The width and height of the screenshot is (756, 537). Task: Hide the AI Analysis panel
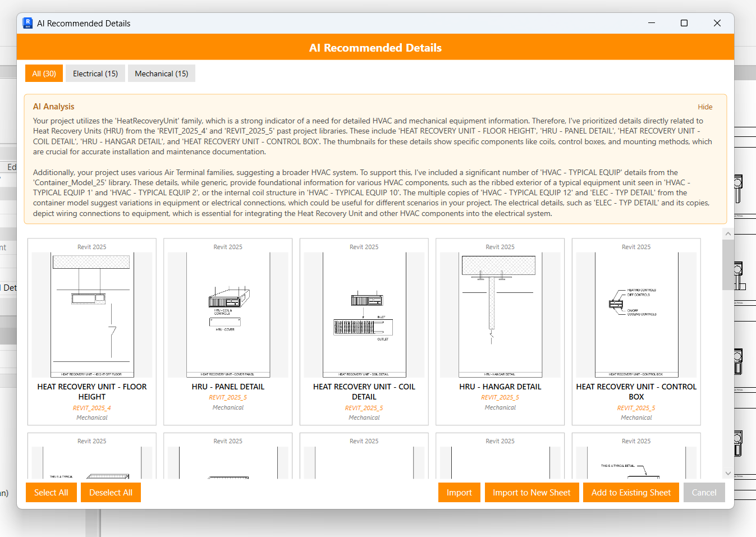pyautogui.click(x=705, y=107)
